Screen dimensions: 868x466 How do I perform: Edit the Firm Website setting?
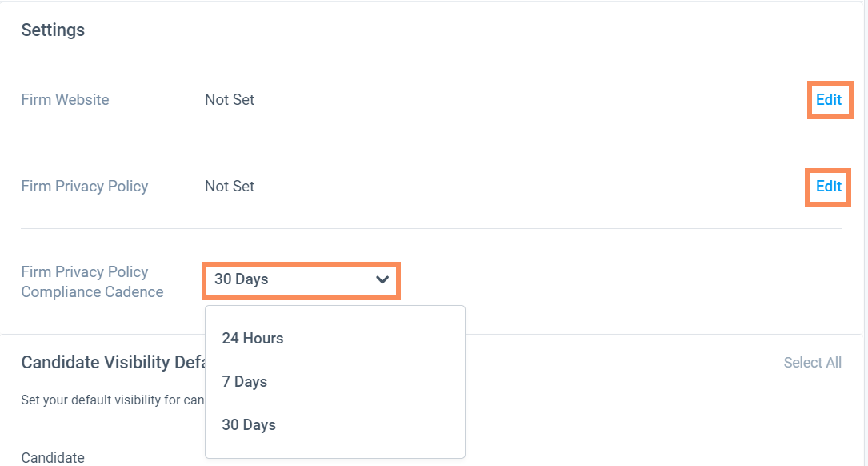tap(829, 100)
